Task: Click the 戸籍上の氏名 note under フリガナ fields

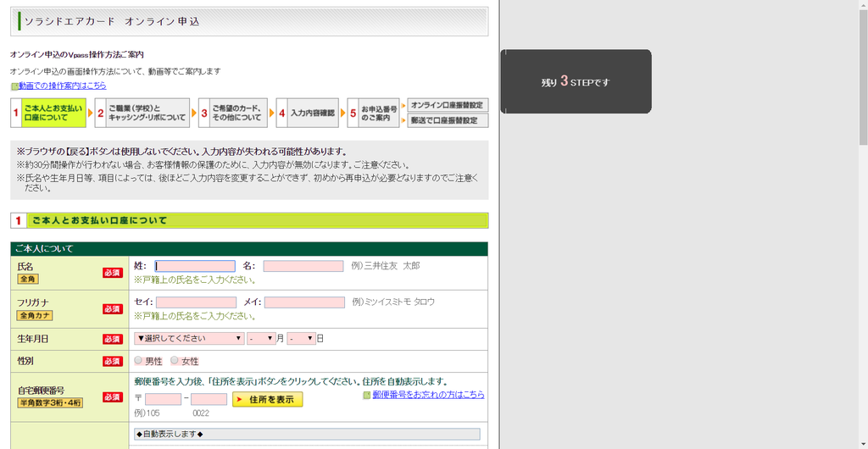Action: point(195,317)
